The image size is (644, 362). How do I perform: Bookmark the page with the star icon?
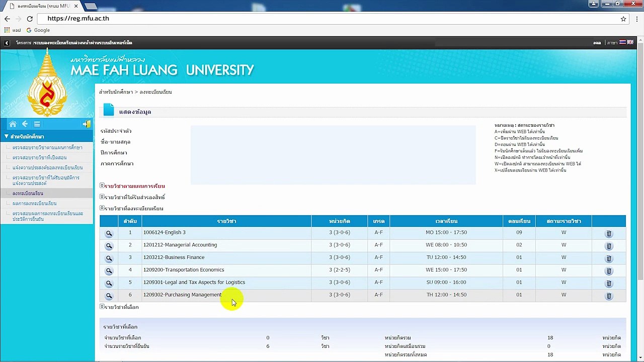click(623, 19)
